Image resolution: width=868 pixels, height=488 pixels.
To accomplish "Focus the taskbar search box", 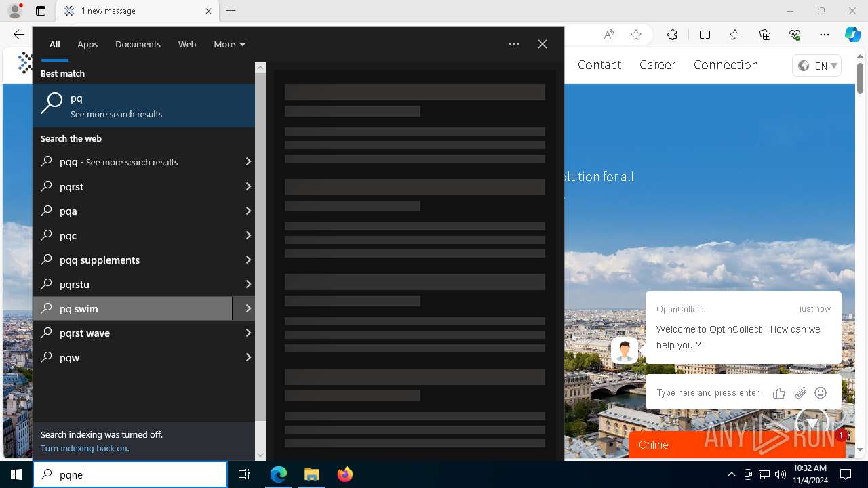I will tap(130, 474).
